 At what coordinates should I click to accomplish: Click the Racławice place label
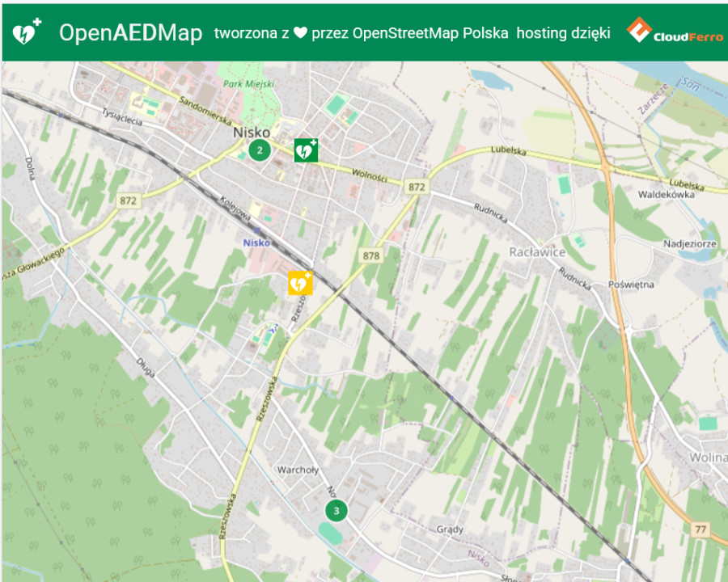(537, 252)
